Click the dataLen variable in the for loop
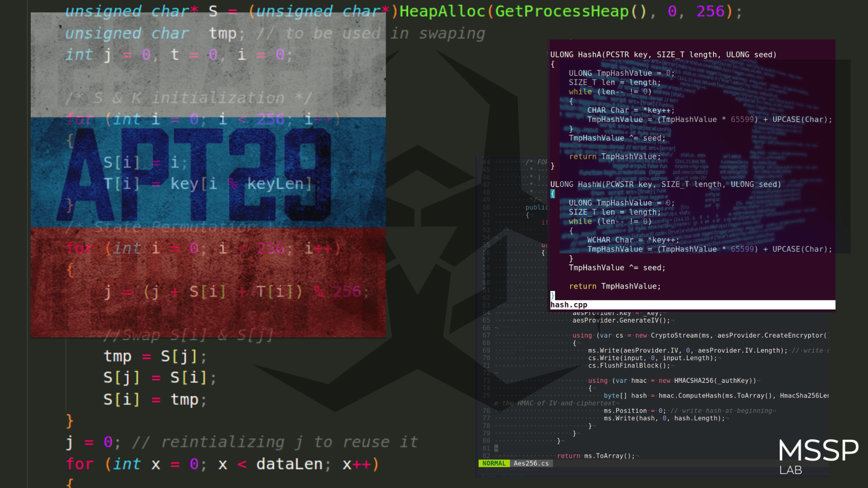Image resolution: width=868 pixels, height=488 pixels. pyautogui.click(x=289, y=464)
